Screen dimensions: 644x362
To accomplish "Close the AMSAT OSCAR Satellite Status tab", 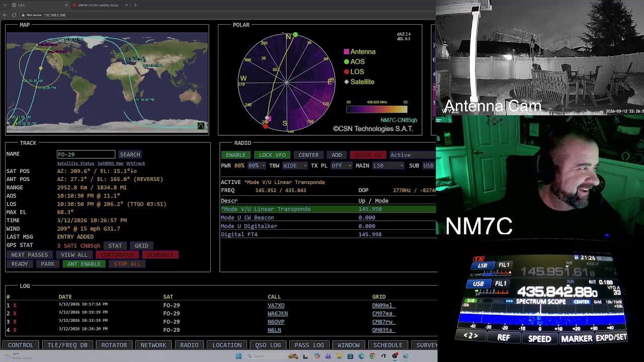I will (127, 5).
